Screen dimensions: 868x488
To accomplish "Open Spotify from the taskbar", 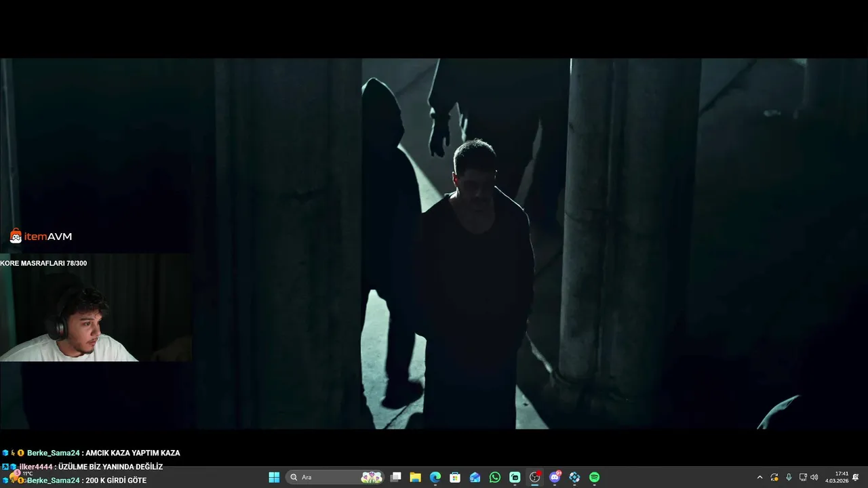I will [594, 477].
